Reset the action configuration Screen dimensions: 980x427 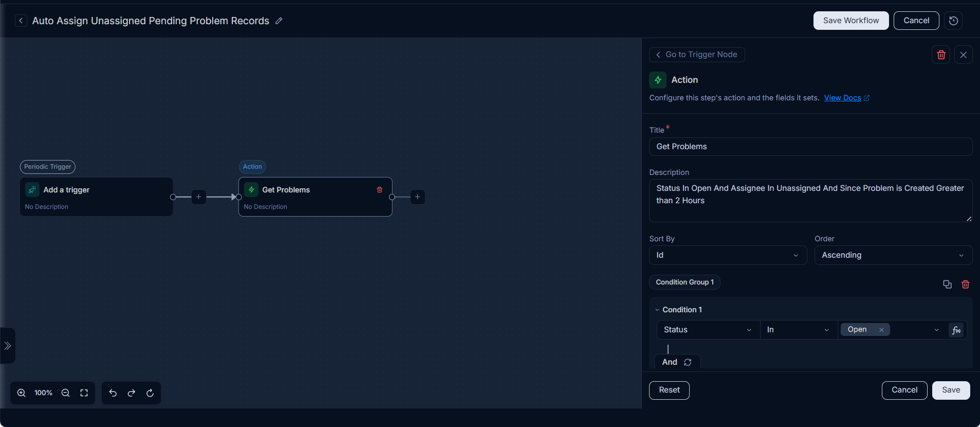click(669, 390)
